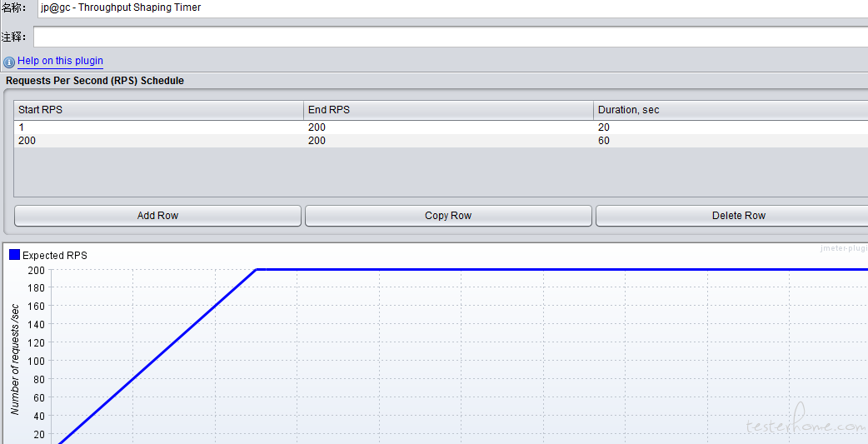Click the blank area below the table rows
The height and width of the screenshot is (444, 868).
click(440, 172)
